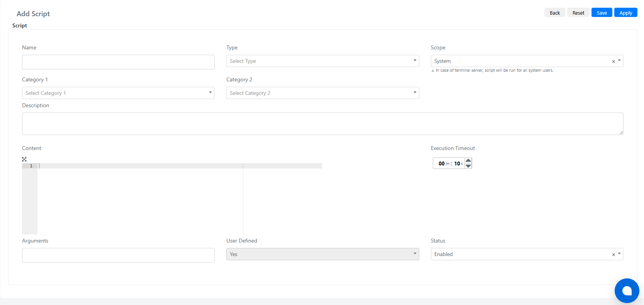This screenshot has width=644, height=305.
Task: Clear the Enabled status selection
Action: [613, 254]
